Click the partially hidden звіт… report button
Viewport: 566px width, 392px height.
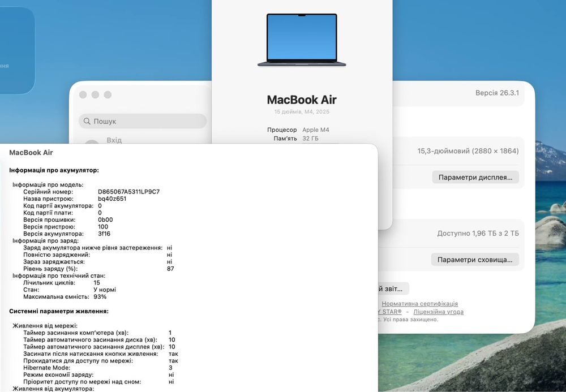point(393,288)
